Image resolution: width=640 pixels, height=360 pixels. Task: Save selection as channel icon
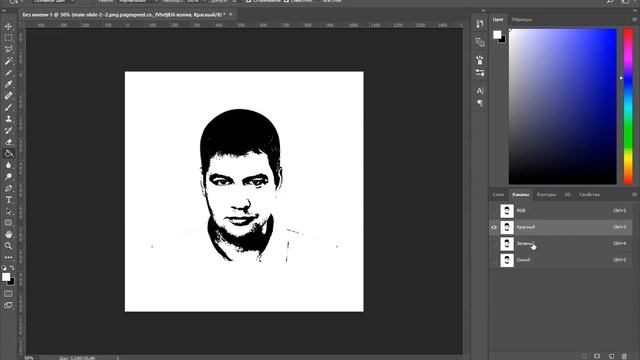point(597,356)
